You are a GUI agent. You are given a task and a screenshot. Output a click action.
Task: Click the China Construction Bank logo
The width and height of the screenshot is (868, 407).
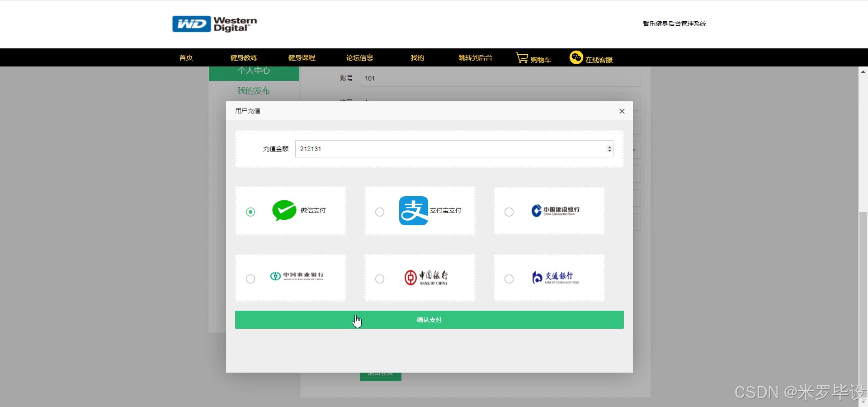tap(556, 211)
